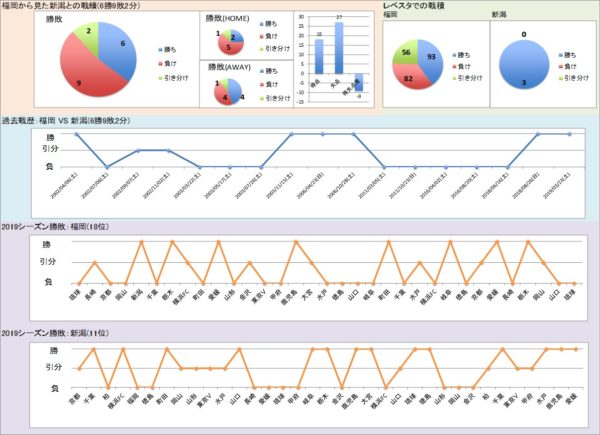
Task: Click the 2002/04/06(土) date label
Action: (64, 185)
